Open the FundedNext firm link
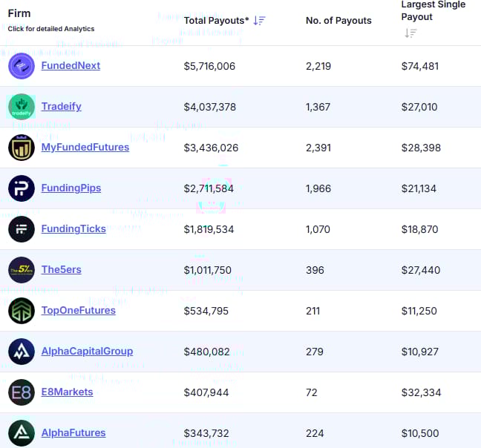 pyautogui.click(x=71, y=65)
